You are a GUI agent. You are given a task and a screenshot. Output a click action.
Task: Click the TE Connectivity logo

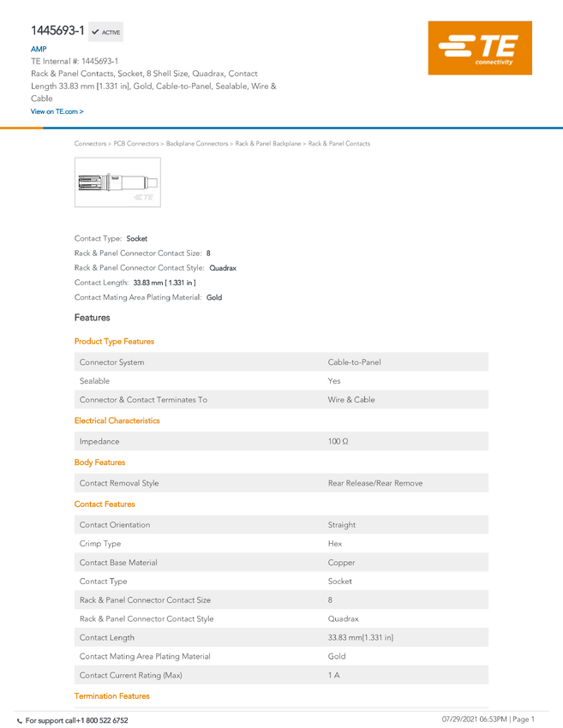pos(480,48)
